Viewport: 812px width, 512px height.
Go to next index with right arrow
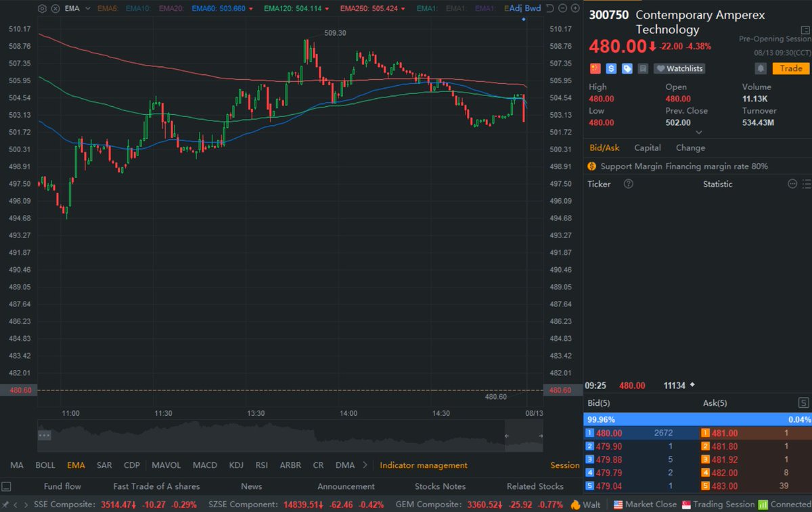click(26, 505)
